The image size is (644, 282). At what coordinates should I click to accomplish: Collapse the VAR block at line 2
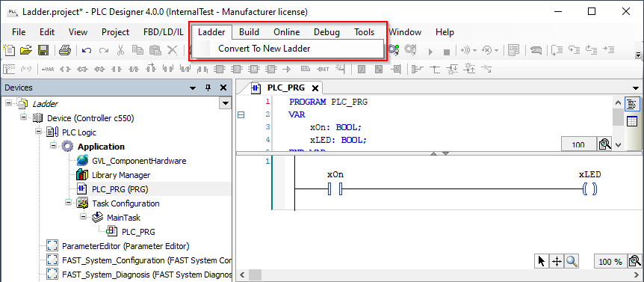pyautogui.click(x=241, y=115)
